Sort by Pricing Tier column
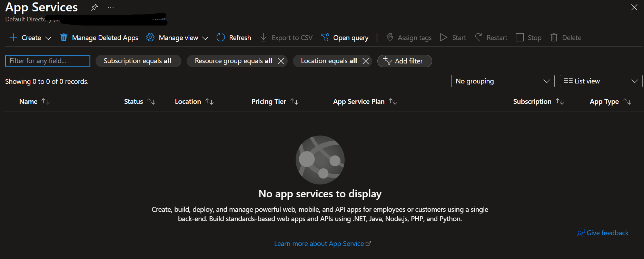 (x=275, y=101)
